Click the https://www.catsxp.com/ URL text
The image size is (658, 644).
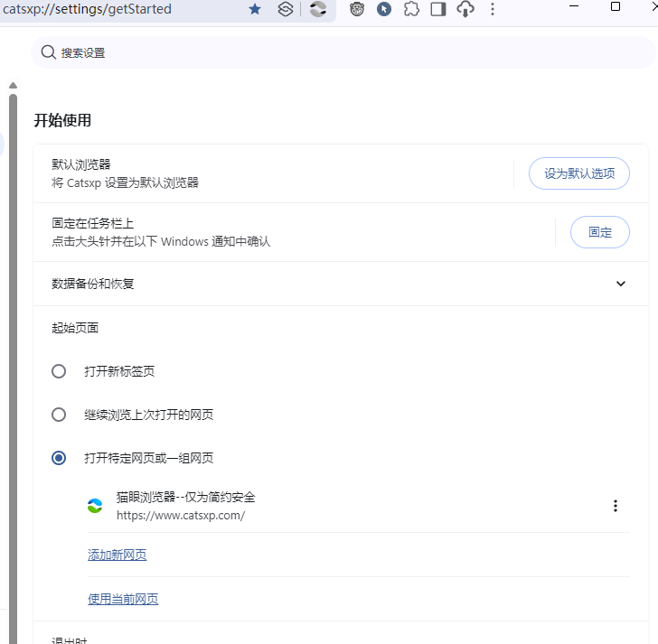(x=181, y=515)
